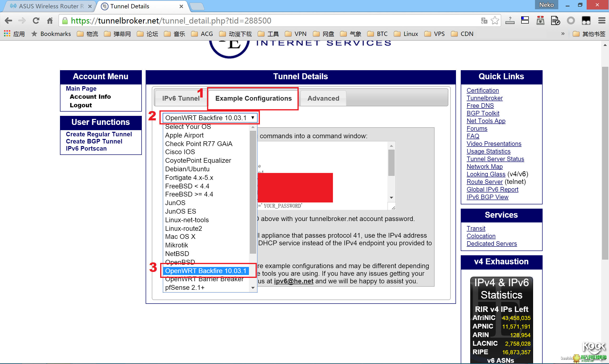
Task: Select Linux-route2 in the OS list
Action: point(183,228)
